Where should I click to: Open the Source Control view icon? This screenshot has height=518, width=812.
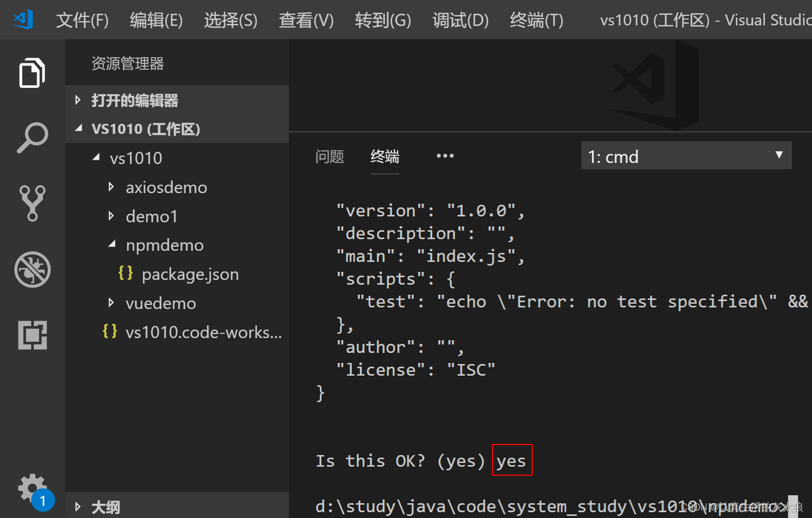(32, 203)
